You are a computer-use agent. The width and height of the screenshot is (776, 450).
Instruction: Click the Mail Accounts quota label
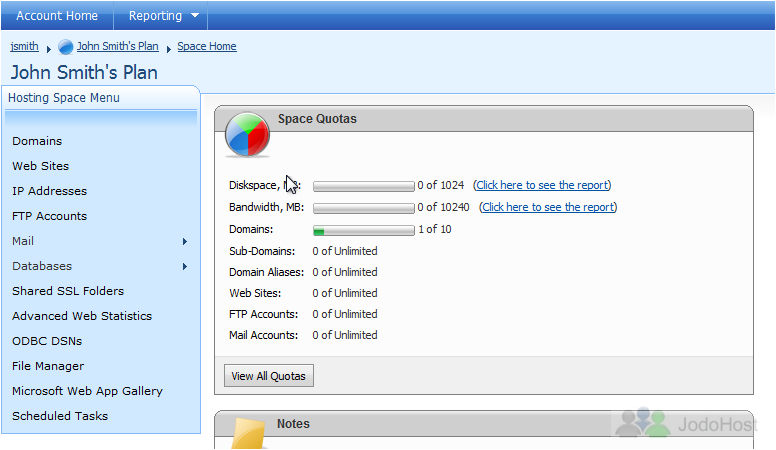[x=263, y=335]
